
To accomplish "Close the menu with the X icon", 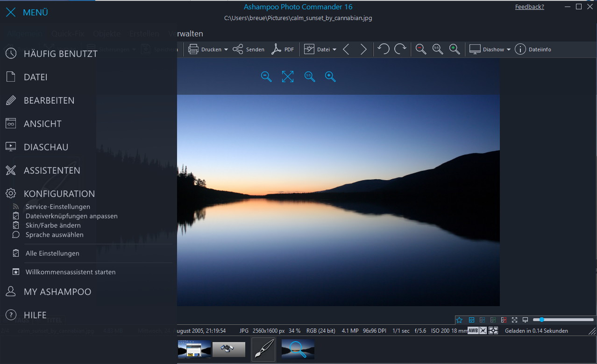I will coord(11,13).
